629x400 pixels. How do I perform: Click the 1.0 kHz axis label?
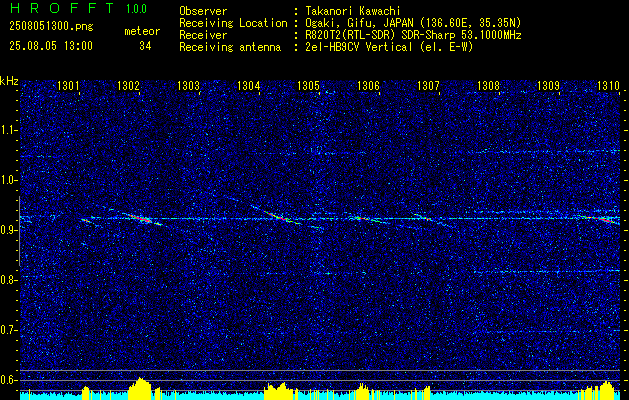(9, 180)
